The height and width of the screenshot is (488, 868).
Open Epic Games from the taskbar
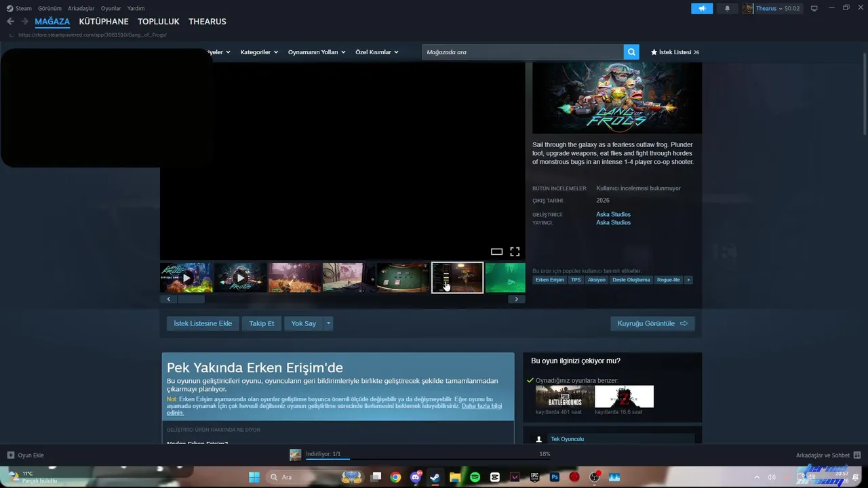click(x=534, y=477)
